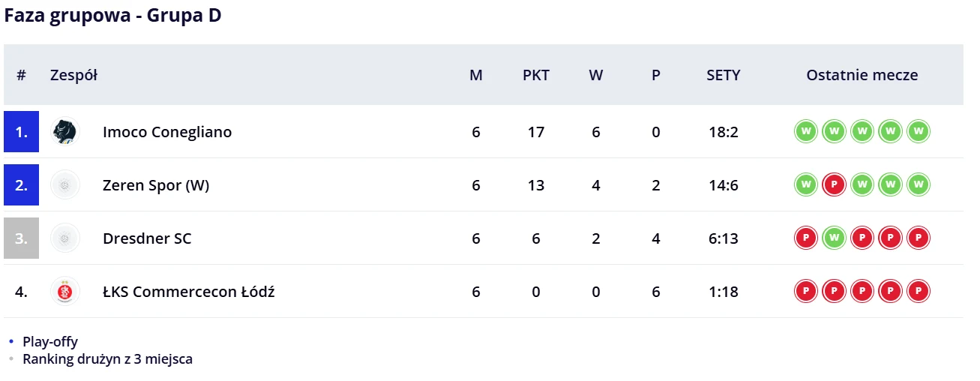This screenshot has height=381, width=980.
Task: Click the Dresdner SC team logo
Action: [x=64, y=238]
